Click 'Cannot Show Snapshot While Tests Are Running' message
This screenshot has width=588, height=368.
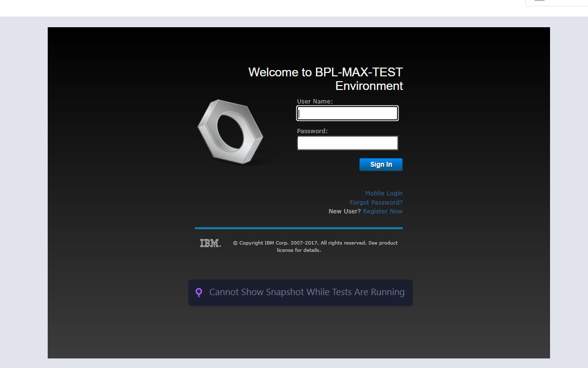[x=307, y=292]
